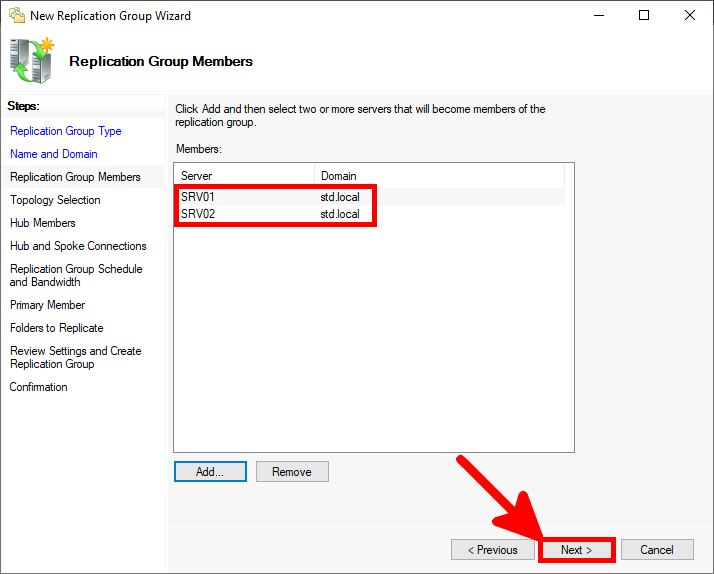
Task: Select the SRV02 server row
Action: (x=369, y=213)
